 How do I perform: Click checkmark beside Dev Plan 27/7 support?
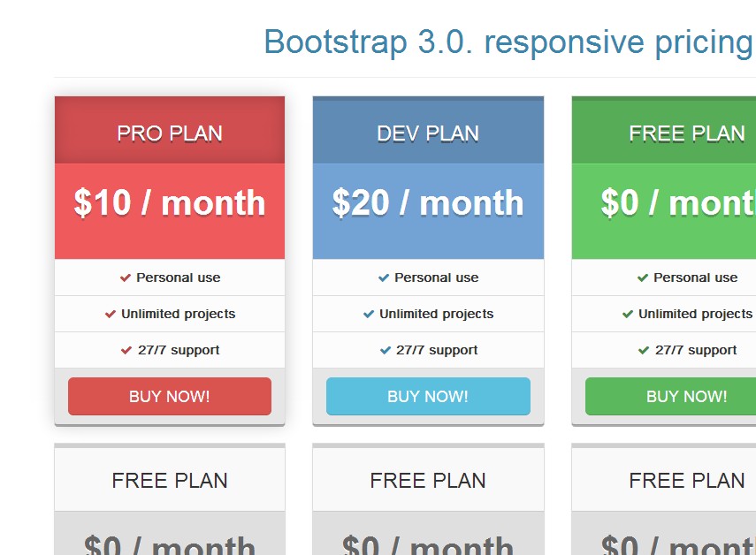pos(385,350)
